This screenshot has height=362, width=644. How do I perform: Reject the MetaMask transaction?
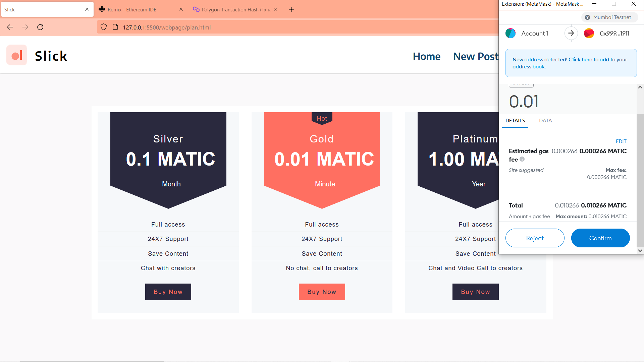click(x=535, y=238)
